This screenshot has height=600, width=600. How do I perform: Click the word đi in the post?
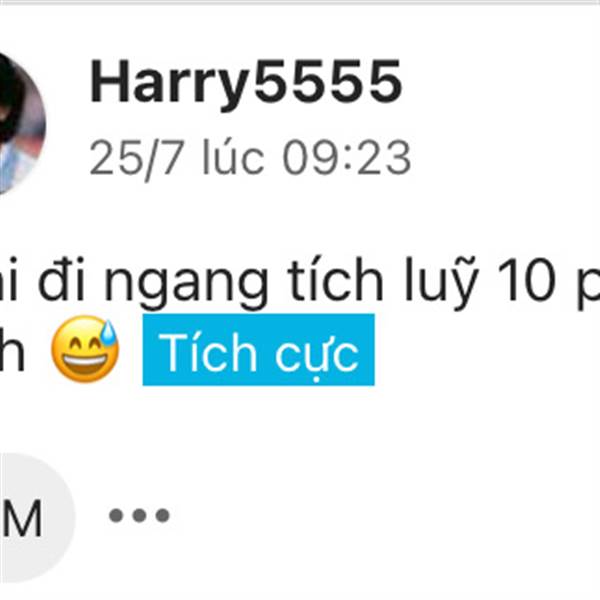[61, 279]
